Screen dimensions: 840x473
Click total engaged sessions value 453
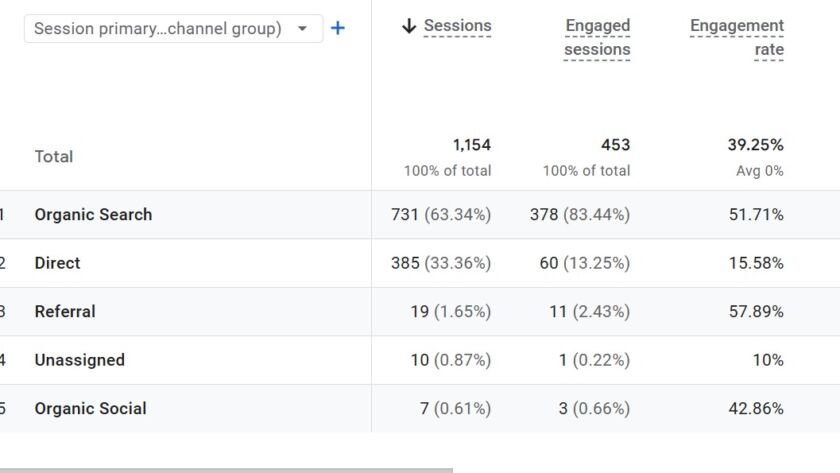tap(615, 146)
